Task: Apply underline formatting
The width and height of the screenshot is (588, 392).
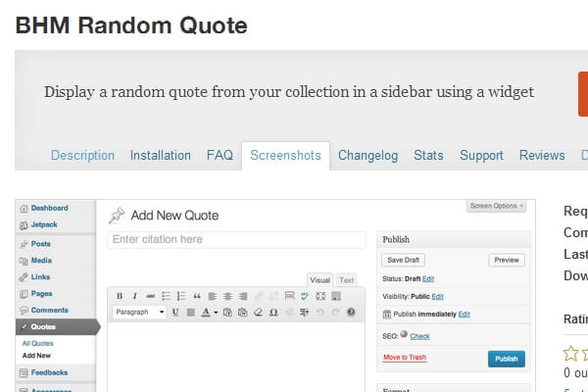Action: point(175,312)
